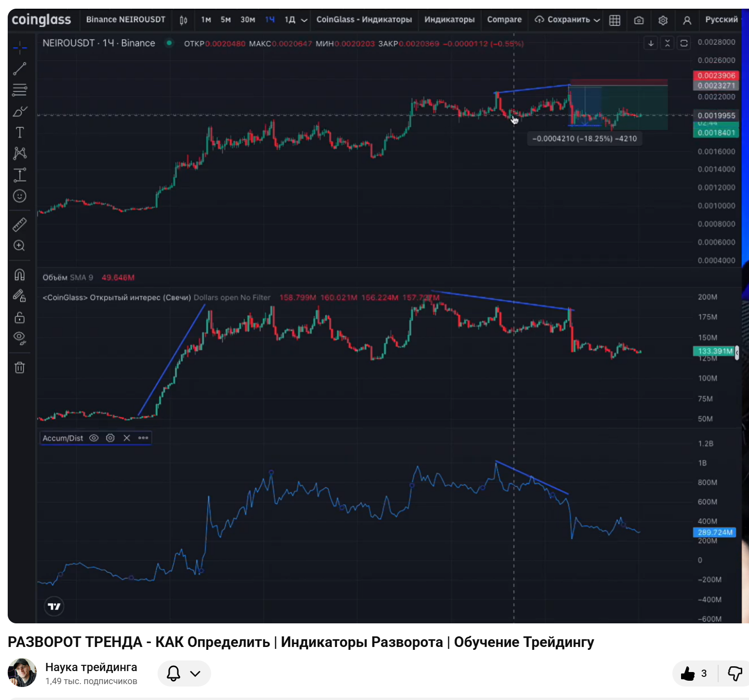Activate the zoom in tool

tap(20, 245)
